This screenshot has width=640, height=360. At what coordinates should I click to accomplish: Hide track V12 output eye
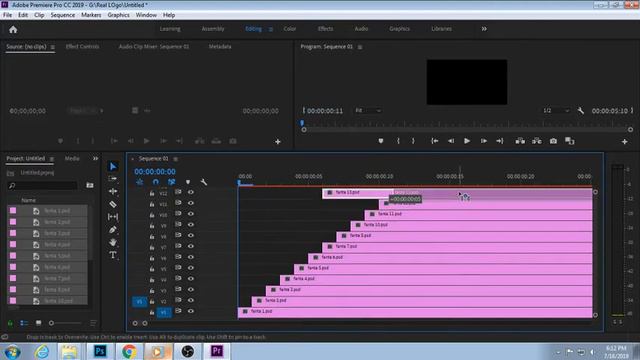(191, 192)
